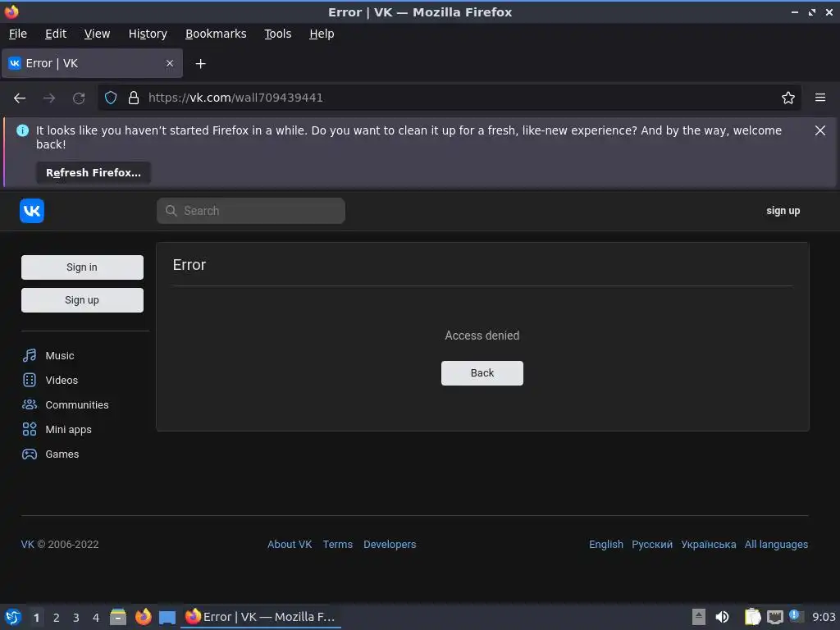
Task: Click the browser forward arrow
Action: 48,98
